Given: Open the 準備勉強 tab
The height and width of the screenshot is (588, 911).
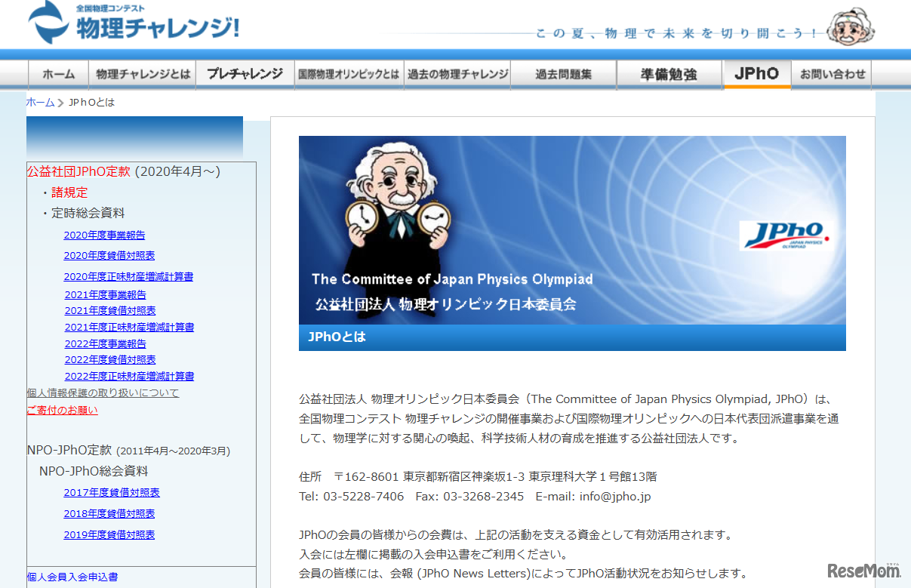Looking at the screenshot, I should point(669,74).
